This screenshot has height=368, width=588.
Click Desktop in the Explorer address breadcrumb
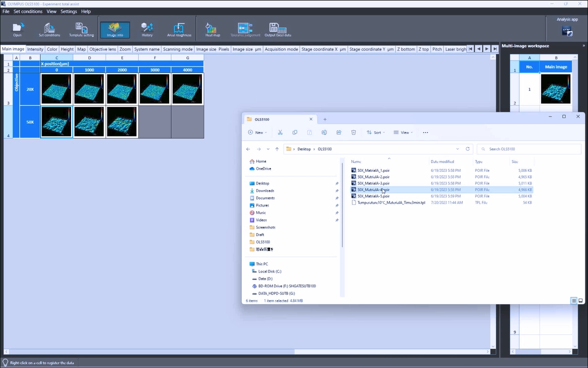click(x=304, y=149)
